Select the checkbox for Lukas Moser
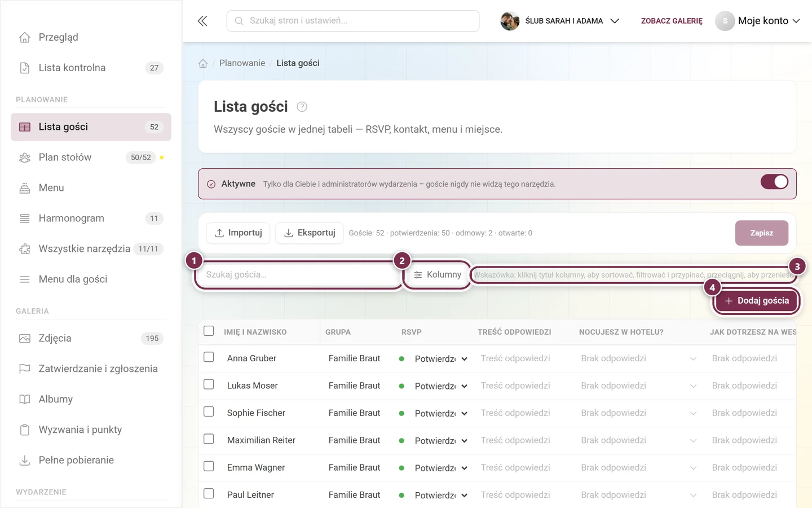This screenshot has width=812, height=508. tap(209, 384)
